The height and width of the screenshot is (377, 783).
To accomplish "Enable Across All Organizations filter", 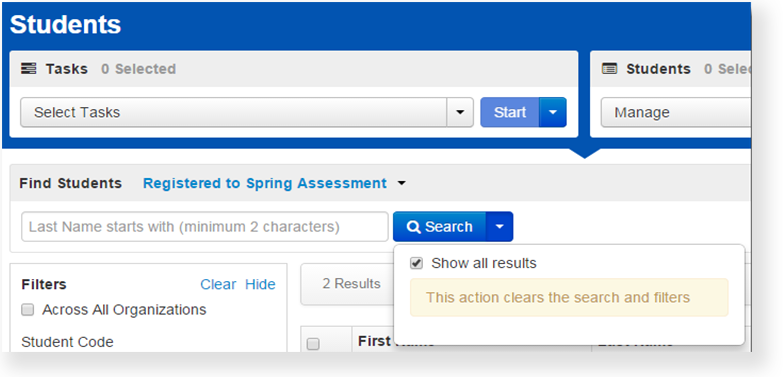I will 27,310.
